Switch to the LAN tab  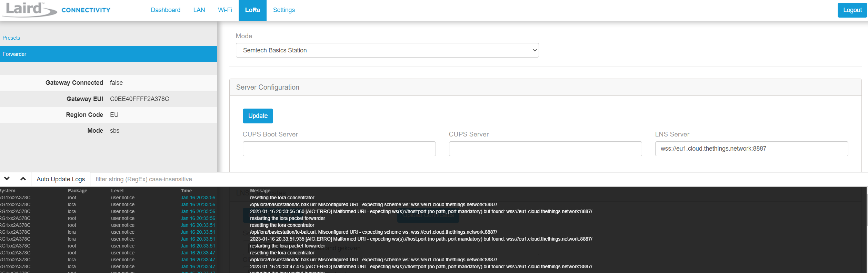click(199, 10)
